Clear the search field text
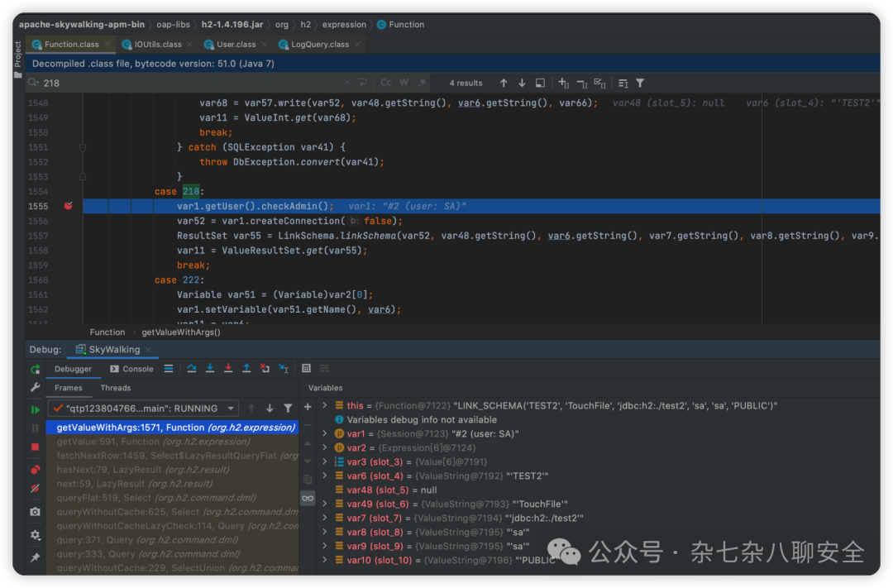 (346, 83)
